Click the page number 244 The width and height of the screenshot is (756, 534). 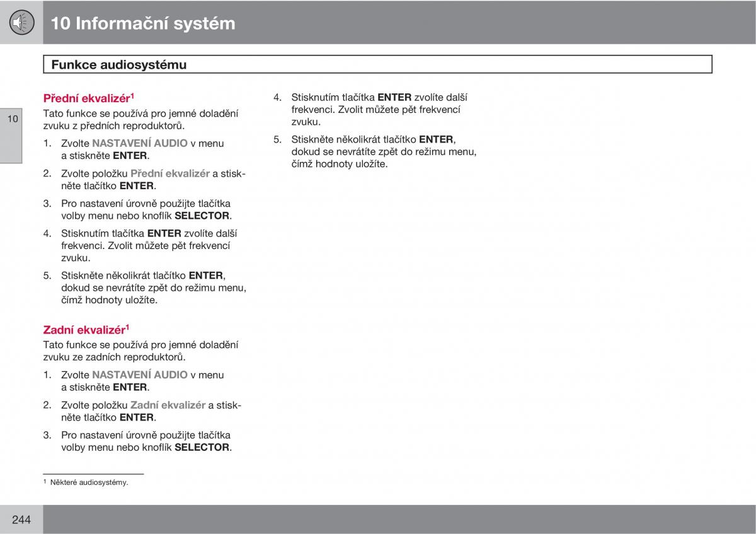pyautogui.click(x=21, y=519)
